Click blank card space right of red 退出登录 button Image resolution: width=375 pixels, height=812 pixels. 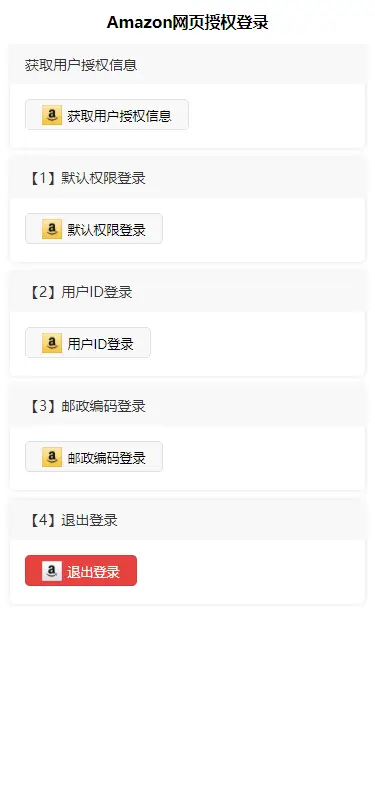[251, 571]
